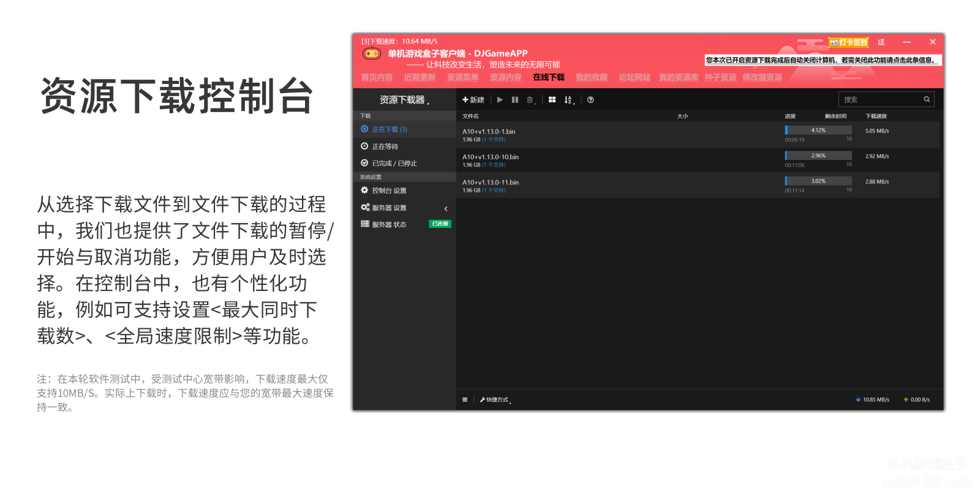Viewport: 980px width, 490px height.
Task: Click the 下载速度 column header
Action: [x=876, y=116]
